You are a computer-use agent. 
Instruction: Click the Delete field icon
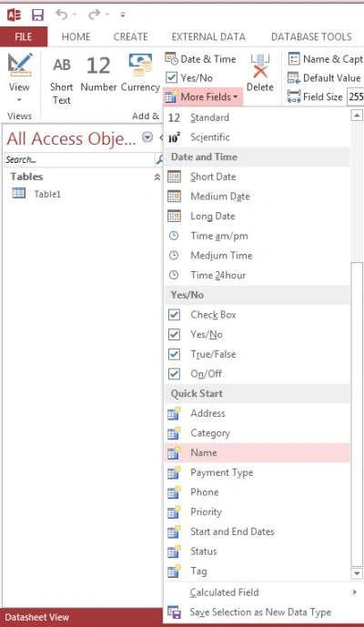(260, 73)
